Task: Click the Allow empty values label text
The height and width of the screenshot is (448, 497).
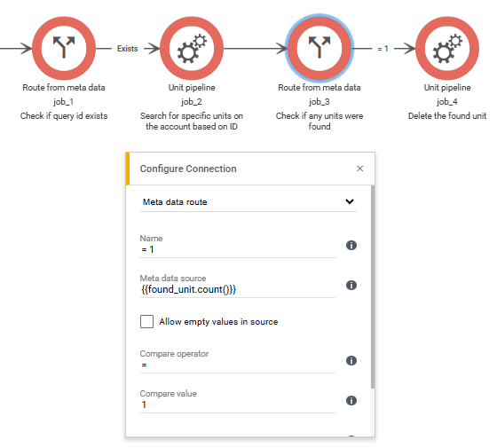Action: 218,321
